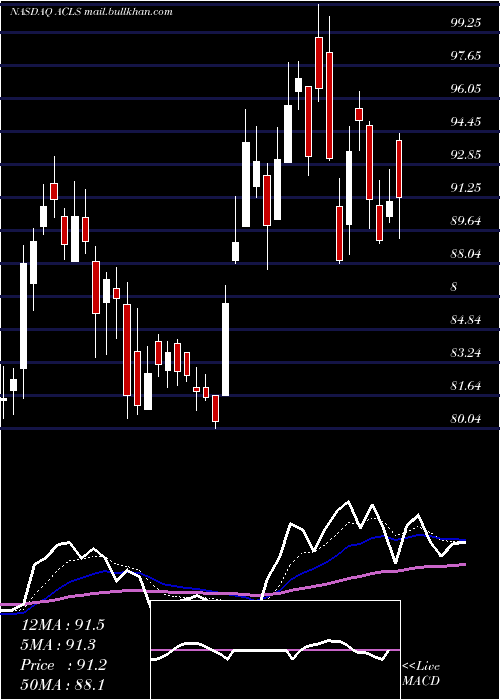Viewport: 500px width, 700px height.
Task: Click the 84.84 price axis label
Action: (466, 320)
